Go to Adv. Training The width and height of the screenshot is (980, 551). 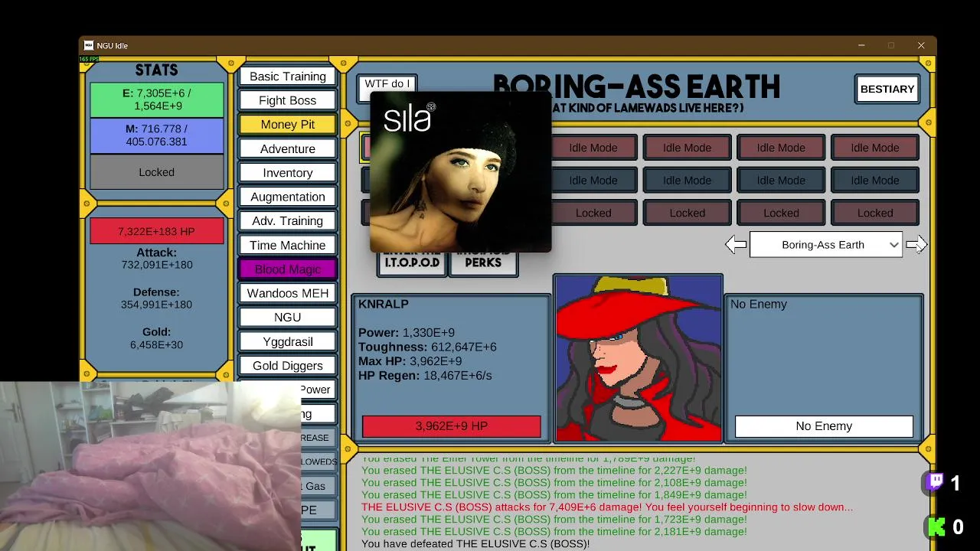click(x=288, y=220)
